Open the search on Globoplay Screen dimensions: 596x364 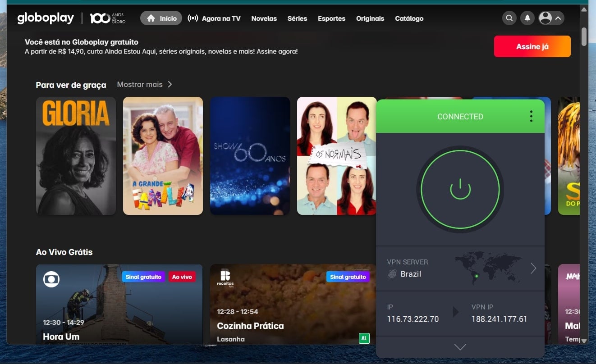click(509, 18)
